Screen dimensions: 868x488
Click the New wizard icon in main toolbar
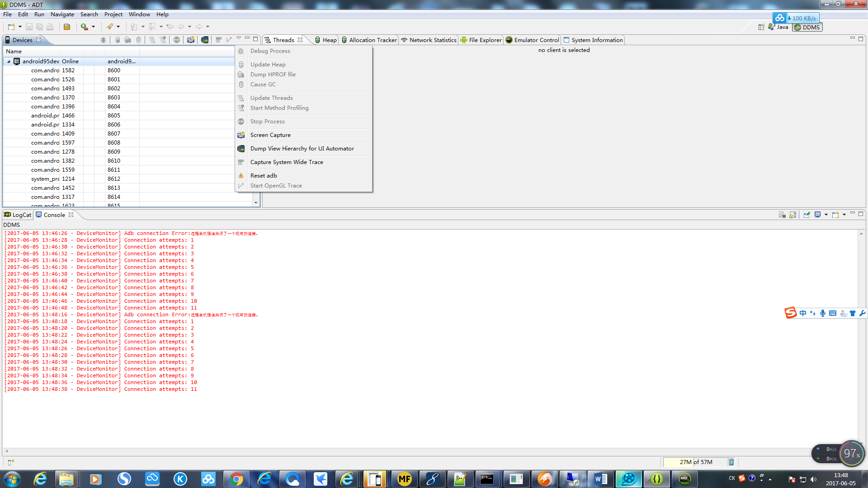click(x=11, y=27)
